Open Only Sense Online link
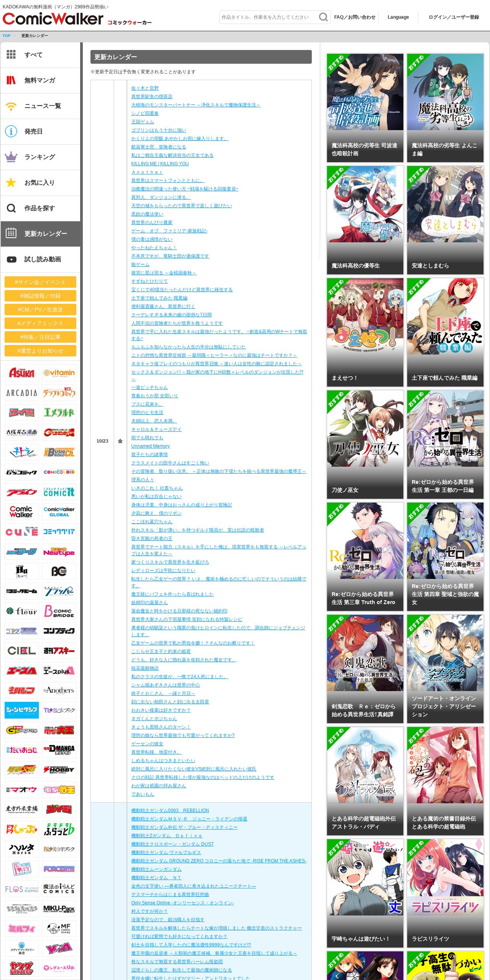Viewport: 490px width, 980px height. pyautogui.click(x=182, y=903)
